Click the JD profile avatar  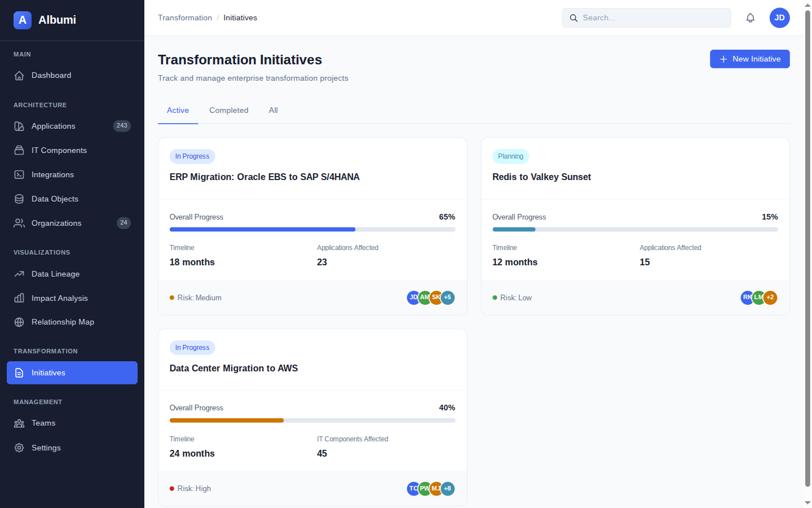779,17
